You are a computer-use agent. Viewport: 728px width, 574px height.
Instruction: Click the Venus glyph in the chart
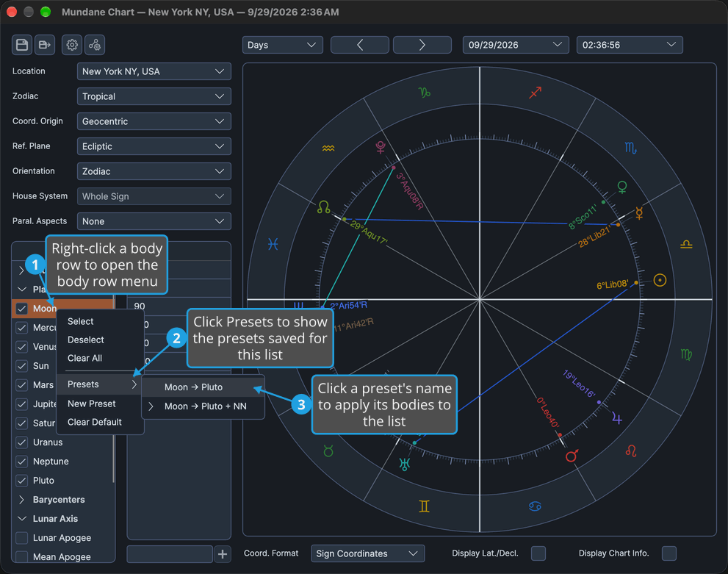tap(622, 187)
